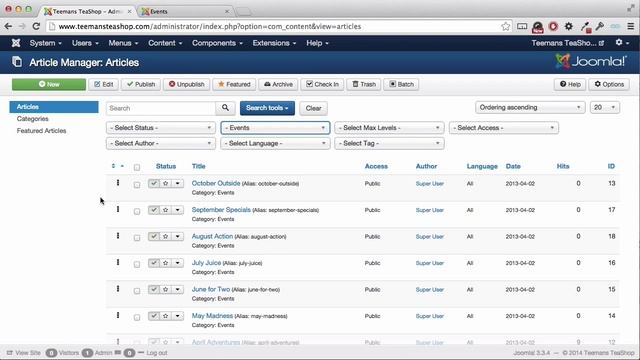Select checkbox for October Outside article
The height and width of the screenshot is (360, 640).
[137, 185]
